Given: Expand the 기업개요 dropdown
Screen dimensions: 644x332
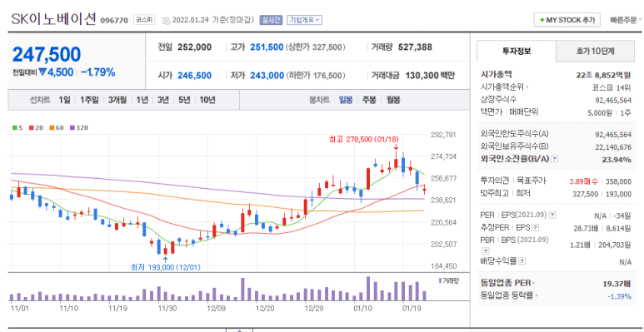Looking at the screenshot, I should pos(304,20).
